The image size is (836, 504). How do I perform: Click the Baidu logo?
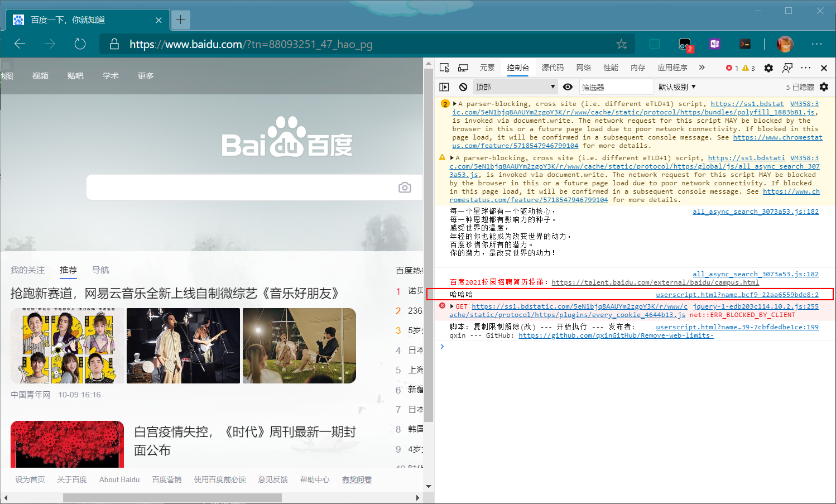point(287,137)
